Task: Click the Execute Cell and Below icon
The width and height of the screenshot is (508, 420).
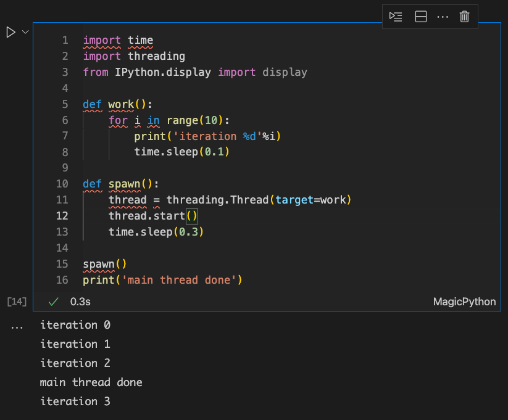Action: click(x=396, y=17)
